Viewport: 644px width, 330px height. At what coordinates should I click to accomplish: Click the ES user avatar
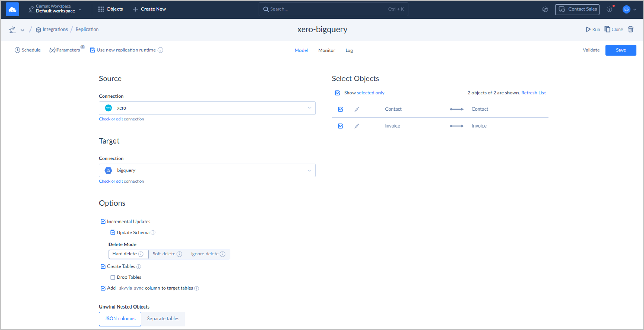point(626,9)
